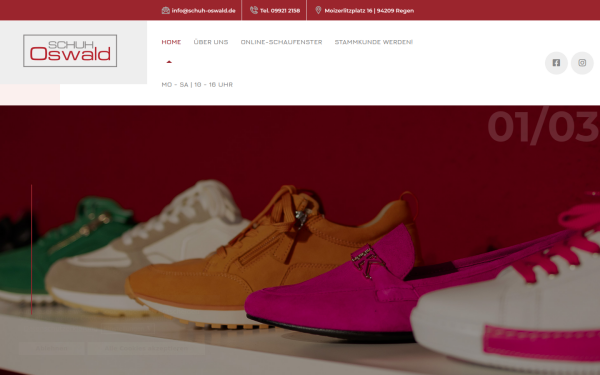Open the ÜBER UNS page
600x375 pixels.
coord(211,42)
